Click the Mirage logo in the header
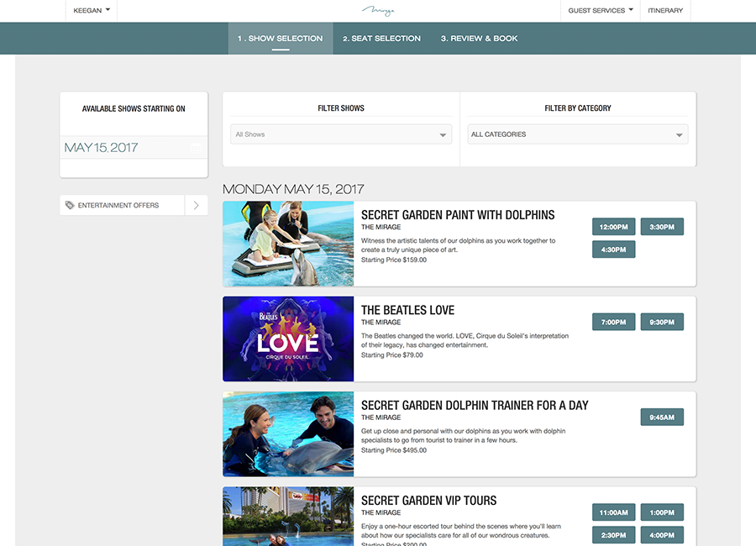Viewport: 756px width, 546px height. (x=379, y=11)
